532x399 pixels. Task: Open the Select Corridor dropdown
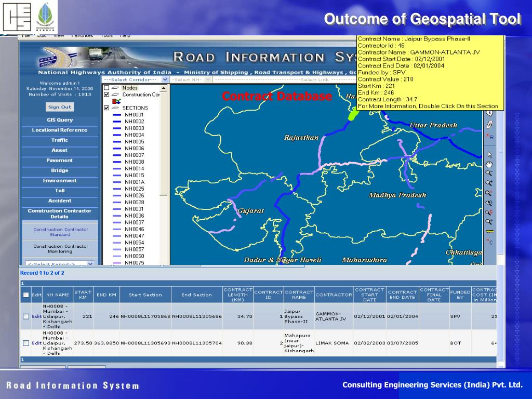tap(135, 79)
